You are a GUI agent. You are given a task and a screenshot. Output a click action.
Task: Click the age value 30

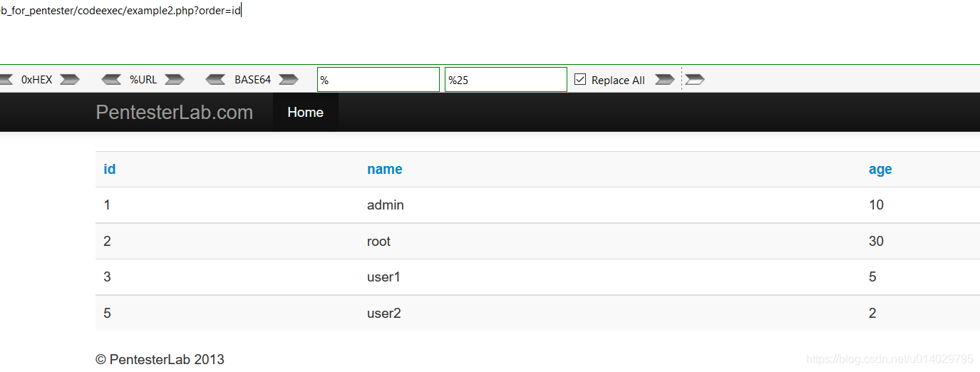click(876, 241)
